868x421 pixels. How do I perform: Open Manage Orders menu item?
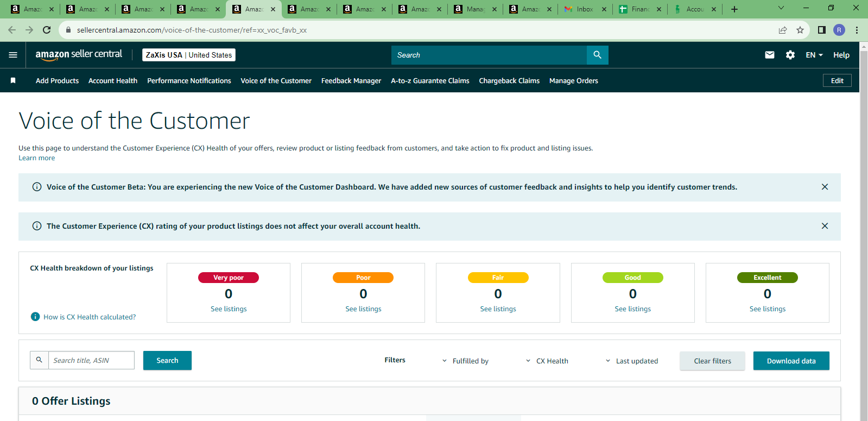click(573, 80)
